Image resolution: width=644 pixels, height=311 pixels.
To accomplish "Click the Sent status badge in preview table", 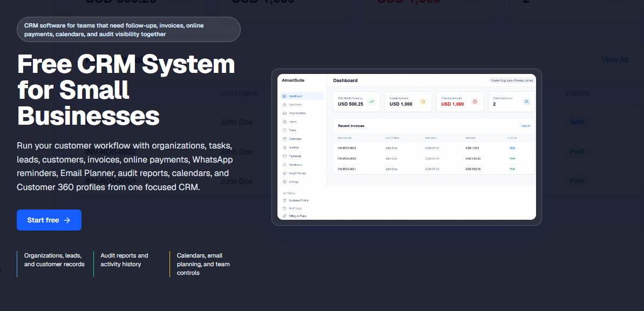I will coord(513,148).
